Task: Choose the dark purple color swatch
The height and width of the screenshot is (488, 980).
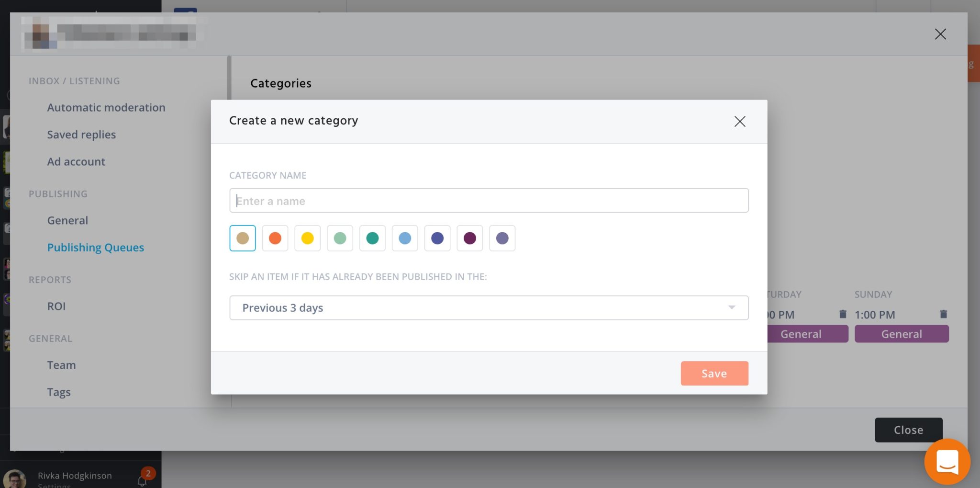Action: [470, 238]
